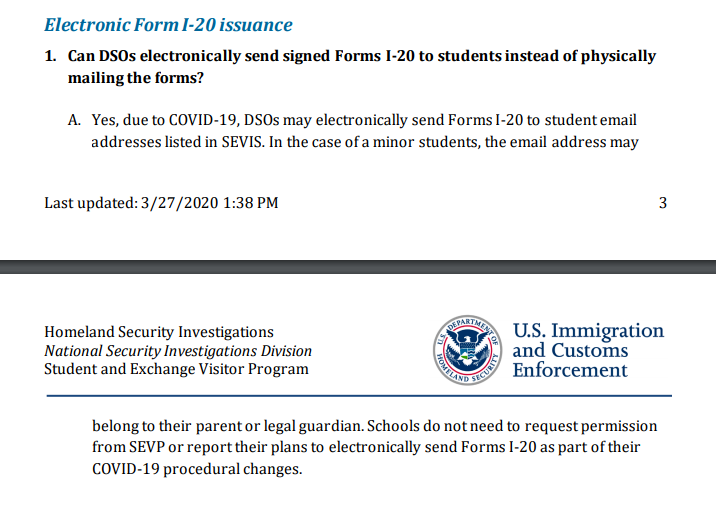Click question 1 about DSOs sending Forms I-20
The image size is (716, 506).
tap(350, 67)
